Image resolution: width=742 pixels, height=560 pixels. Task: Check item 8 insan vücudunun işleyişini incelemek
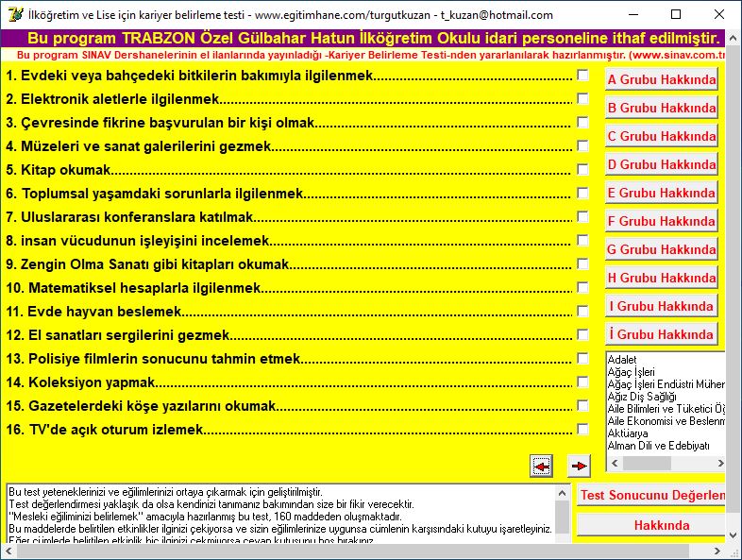[583, 241]
